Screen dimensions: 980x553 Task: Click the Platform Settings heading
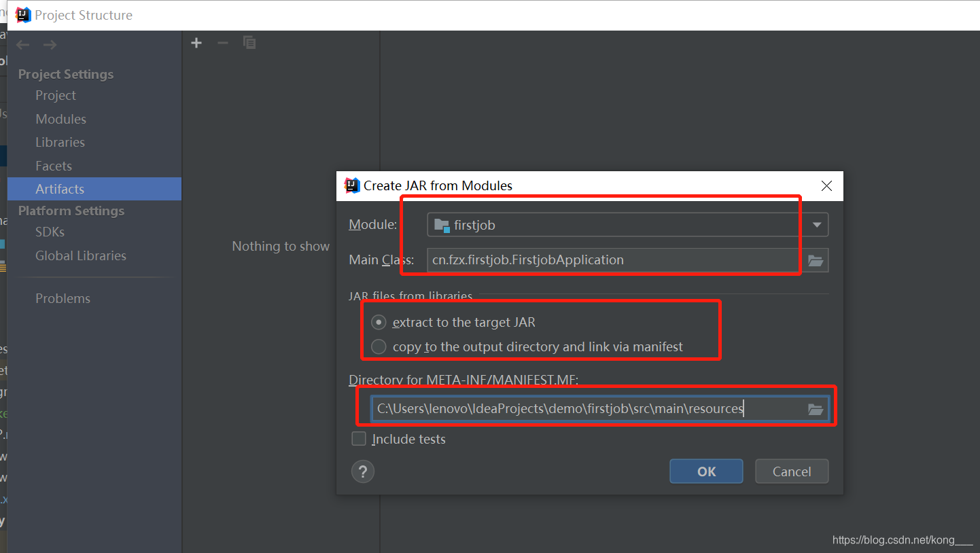click(x=71, y=211)
